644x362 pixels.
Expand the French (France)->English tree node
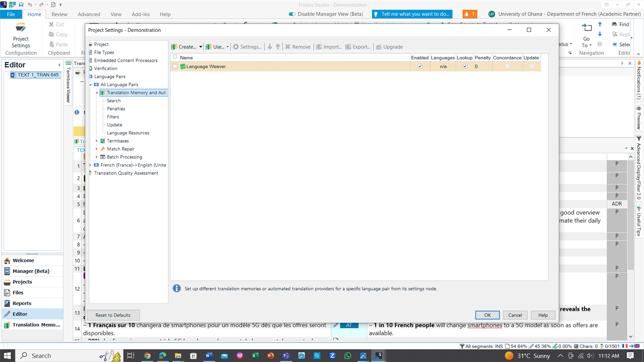[91, 165]
